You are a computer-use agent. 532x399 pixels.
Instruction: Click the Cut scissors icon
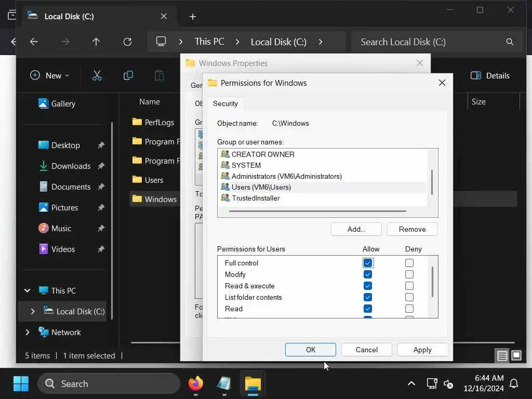click(97, 75)
